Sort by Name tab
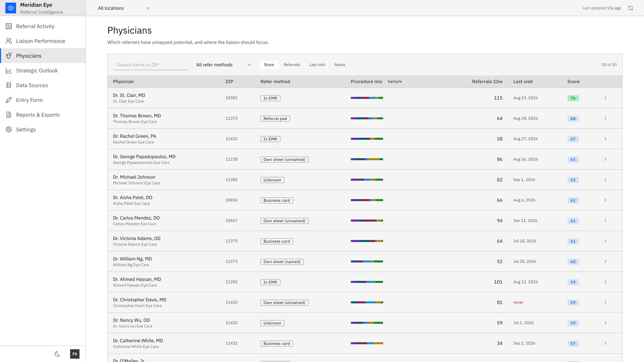 coord(340,65)
